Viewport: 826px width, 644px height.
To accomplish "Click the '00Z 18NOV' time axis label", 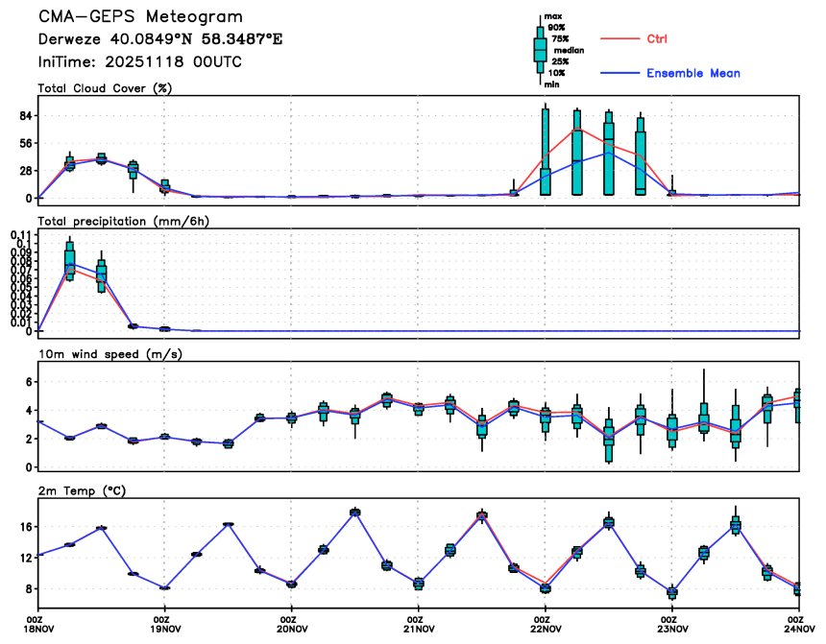I will tap(38, 625).
